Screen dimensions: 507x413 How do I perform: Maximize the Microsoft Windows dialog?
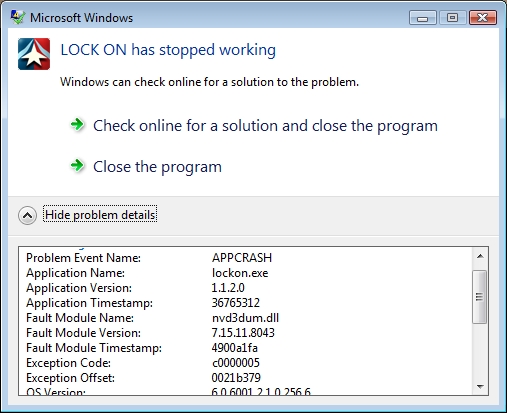pos(452,18)
